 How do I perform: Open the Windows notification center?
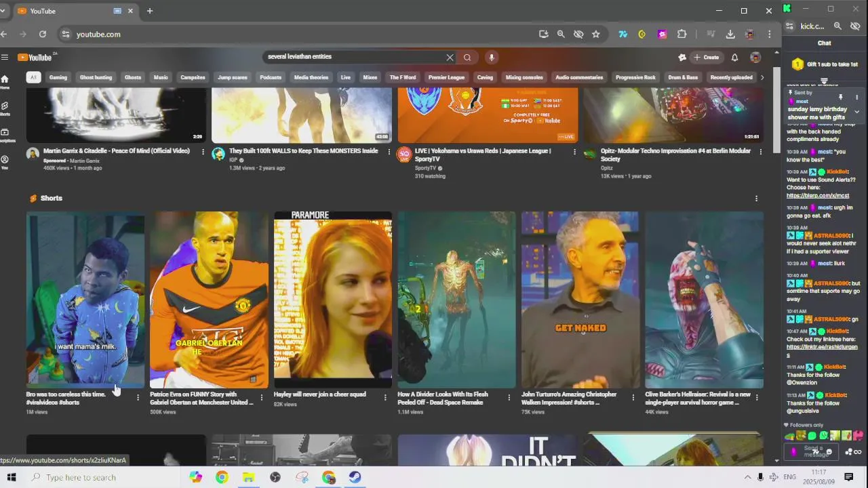[x=848, y=477]
